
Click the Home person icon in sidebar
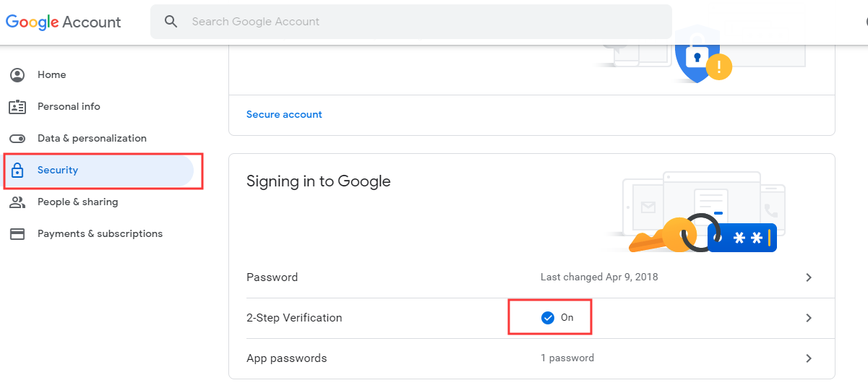tap(17, 74)
